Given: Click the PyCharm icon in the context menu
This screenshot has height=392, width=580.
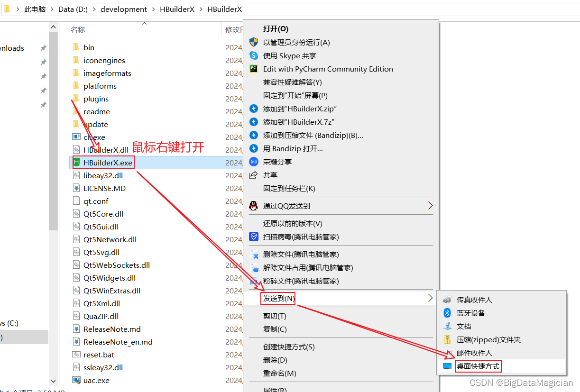Looking at the screenshot, I should pyautogui.click(x=254, y=69).
